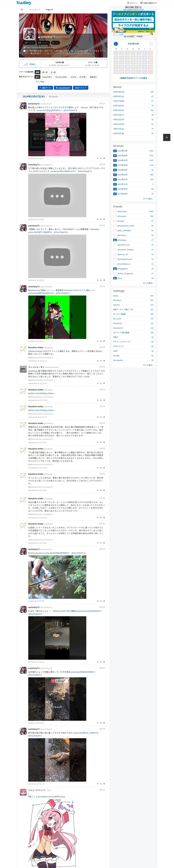174x868 pixels.
Task: Open @fishermanjap mention in Masahiro Hotta tweet
Action: click(36, 351)
